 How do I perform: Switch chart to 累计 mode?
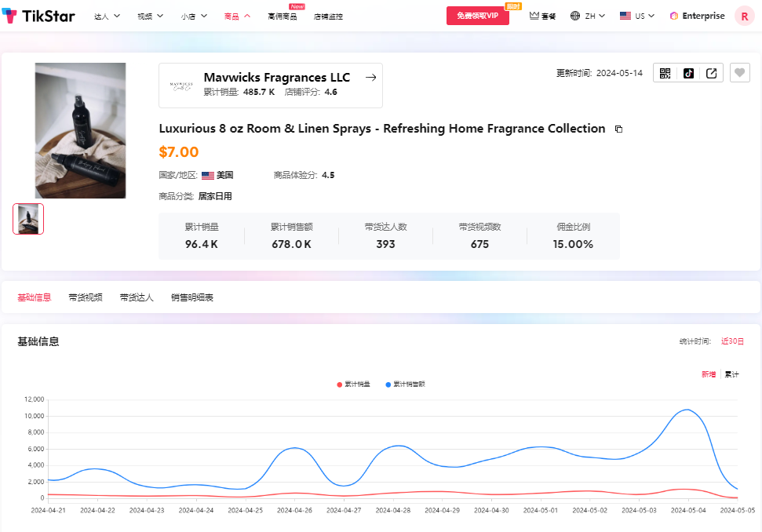pyautogui.click(x=731, y=374)
